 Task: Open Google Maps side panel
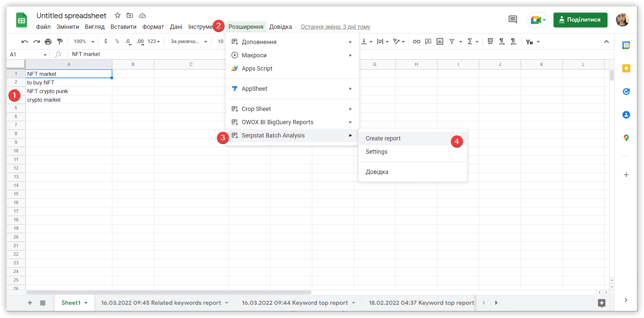[626, 138]
